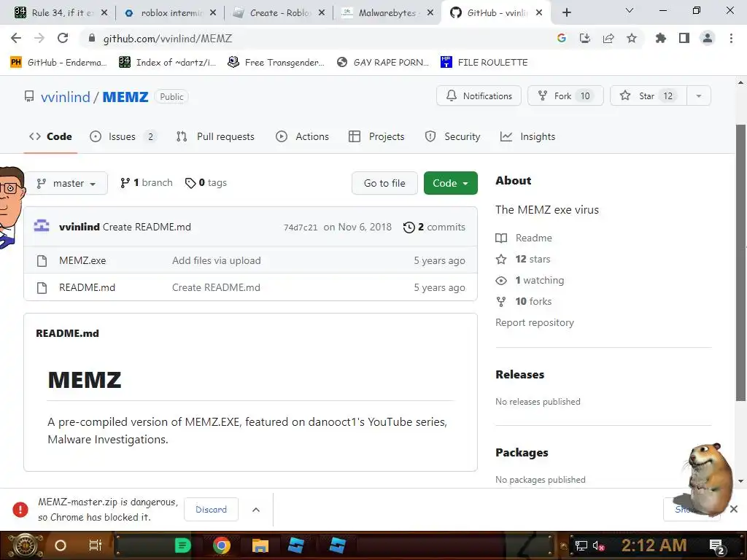Screen dimensions: 747x560
Task: Open the Security tab
Action: tap(452, 136)
